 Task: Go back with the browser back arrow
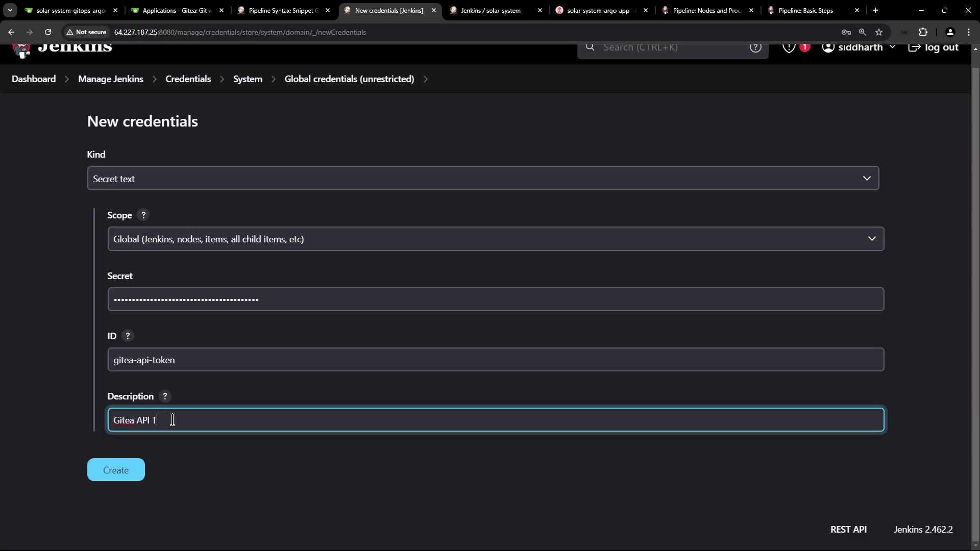click(x=11, y=32)
